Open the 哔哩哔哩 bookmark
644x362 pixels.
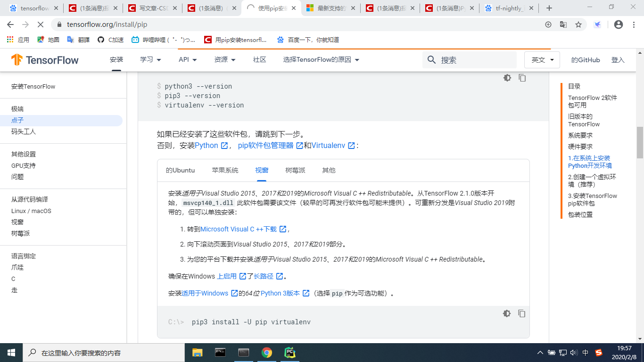point(163,40)
